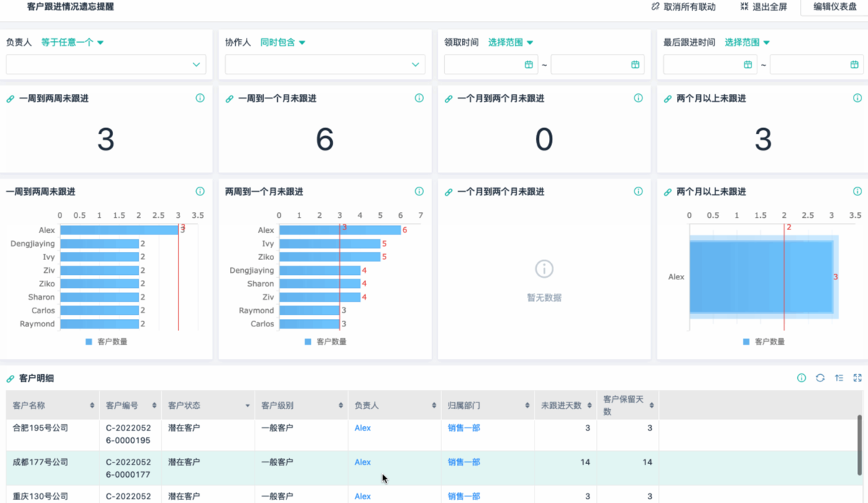
Task: Click link icon of 一周到两周未跟进 number card
Action: (x=10, y=98)
